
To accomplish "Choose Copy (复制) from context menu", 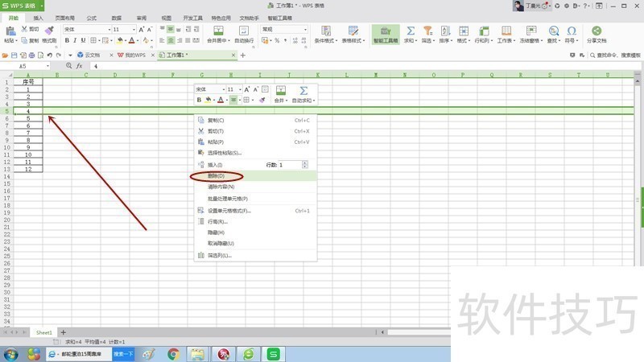I will click(255, 120).
